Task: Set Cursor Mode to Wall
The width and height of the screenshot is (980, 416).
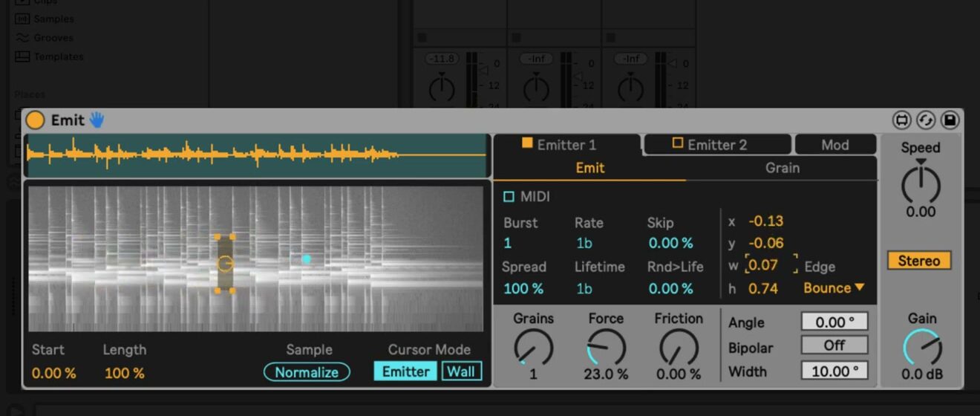Action: (461, 371)
